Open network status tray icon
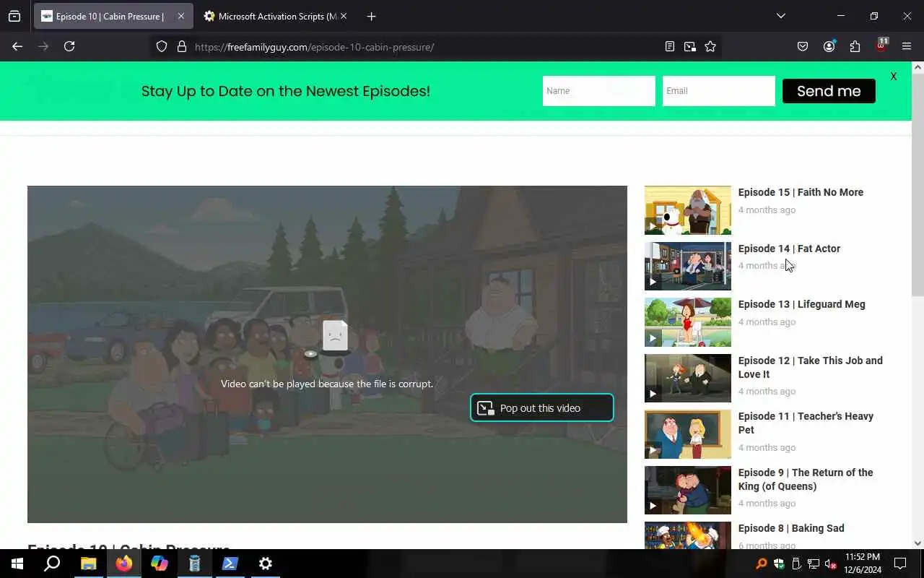924x578 pixels. [x=814, y=564]
